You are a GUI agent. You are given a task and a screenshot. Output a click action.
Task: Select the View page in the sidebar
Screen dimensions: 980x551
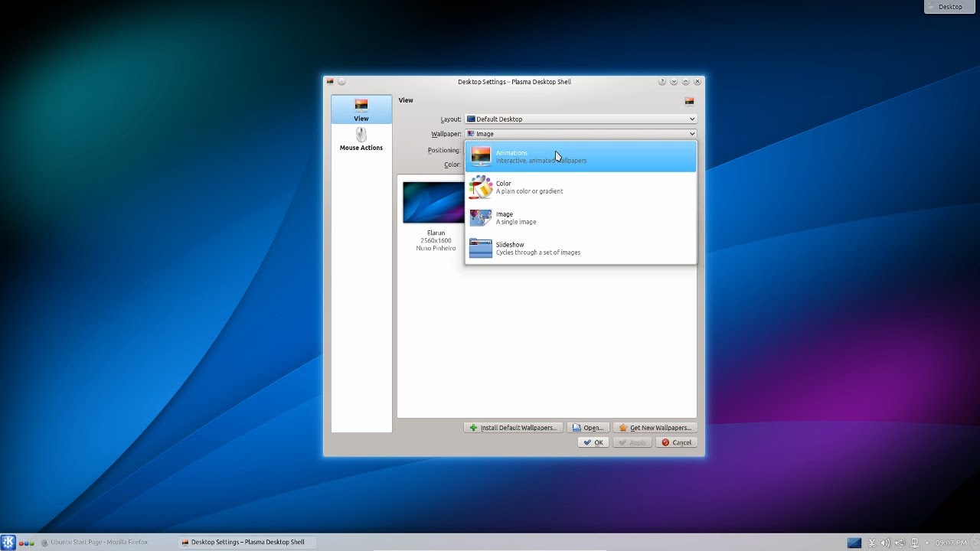click(361, 109)
